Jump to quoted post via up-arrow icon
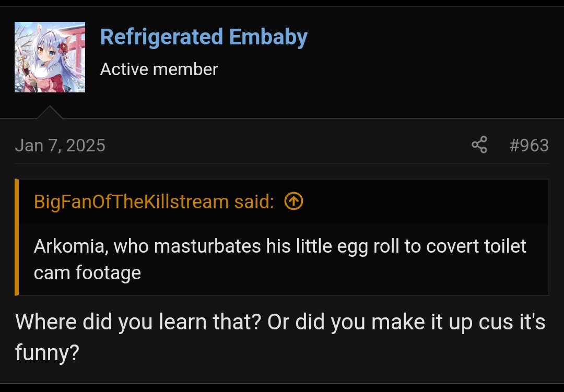This screenshot has width=564, height=392. (x=293, y=201)
